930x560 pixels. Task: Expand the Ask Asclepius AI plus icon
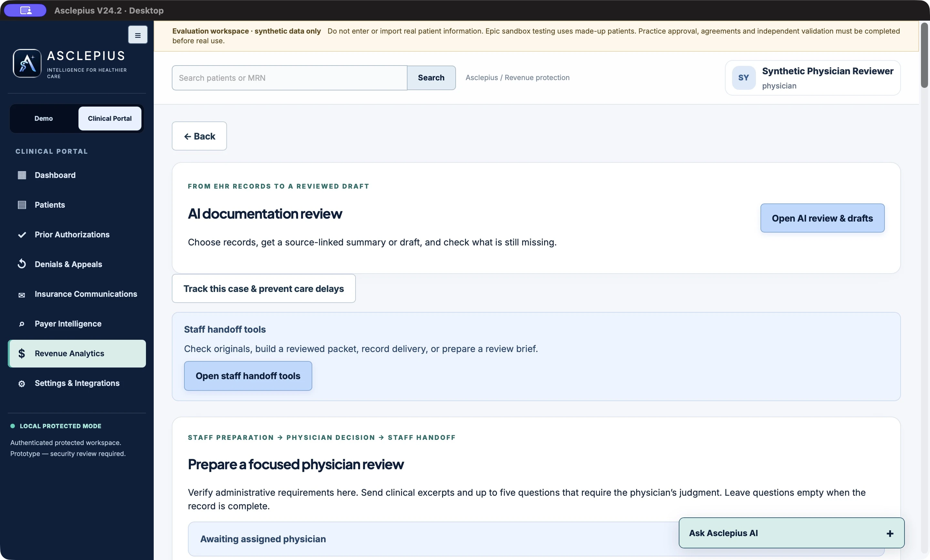890,534
